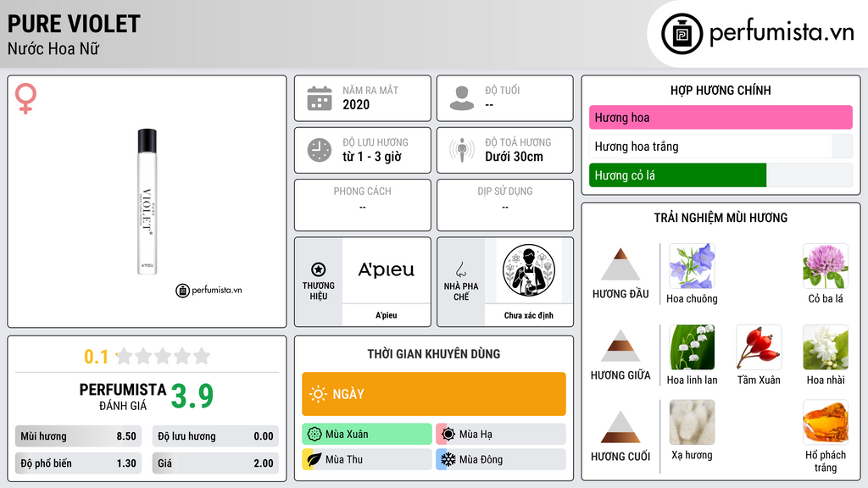Click the pink female gender symbol icon
868x488 pixels.
(25, 98)
